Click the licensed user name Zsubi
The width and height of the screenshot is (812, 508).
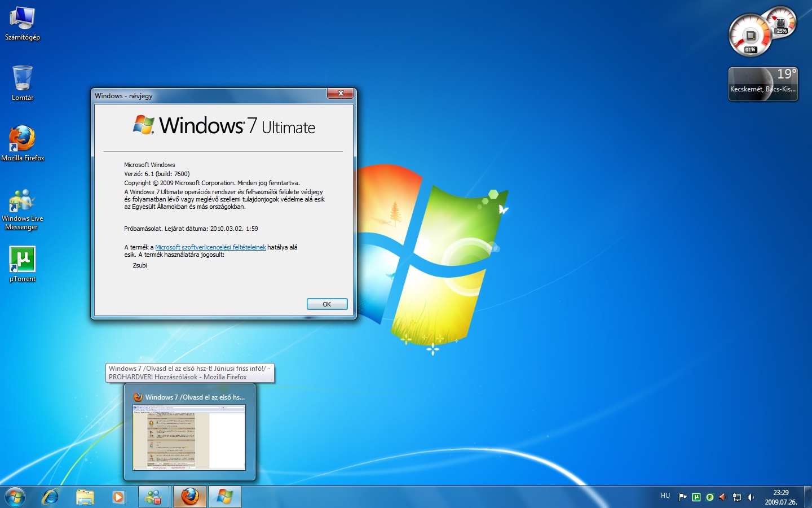pos(140,265)
